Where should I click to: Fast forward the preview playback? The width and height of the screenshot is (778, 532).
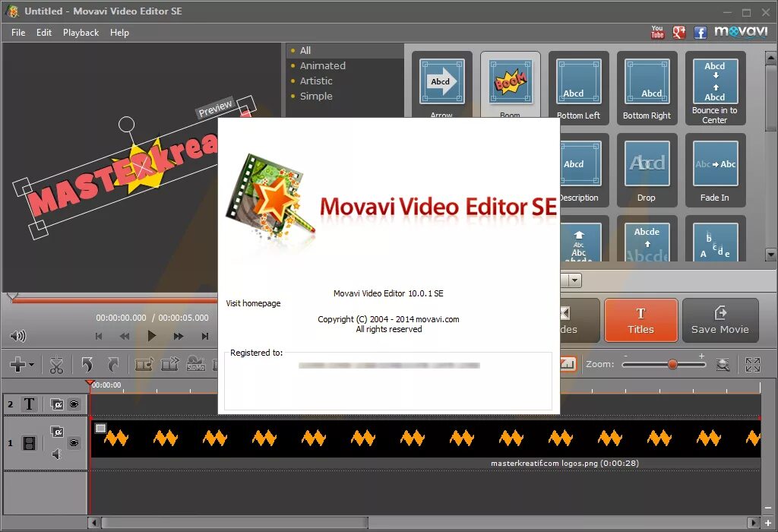179,336
